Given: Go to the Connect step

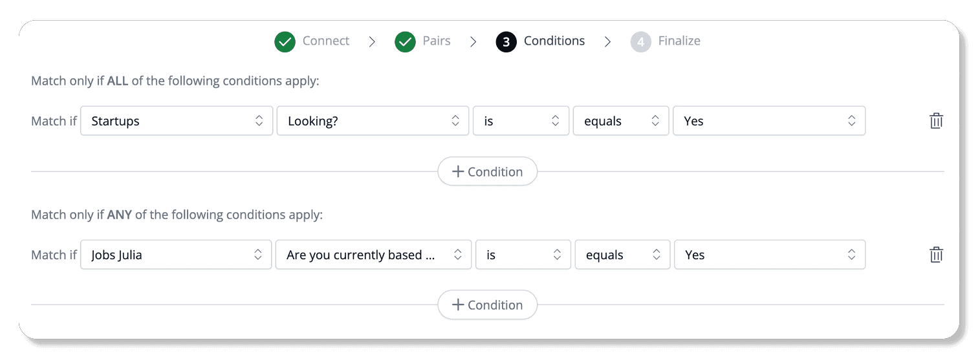Looking at the screenshot, I should tap(326, 41).
